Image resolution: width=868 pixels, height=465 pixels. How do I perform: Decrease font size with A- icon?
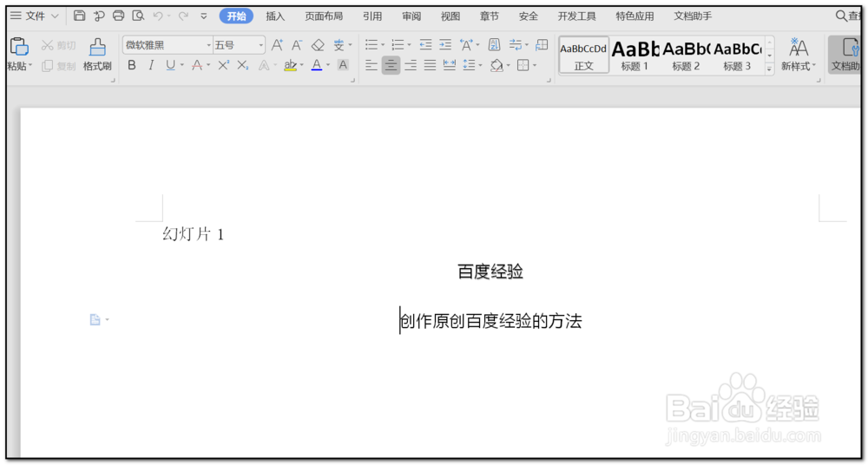point(297,45)
